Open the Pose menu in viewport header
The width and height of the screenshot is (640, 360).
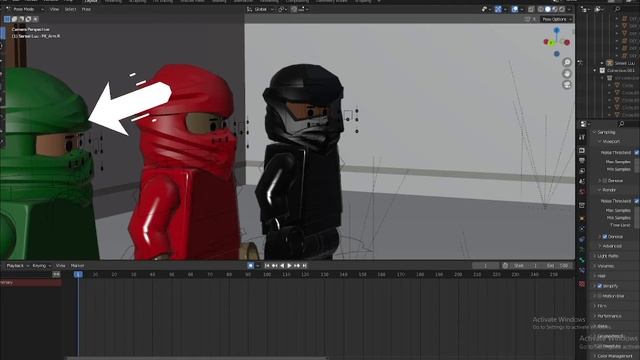pos(86,9)
